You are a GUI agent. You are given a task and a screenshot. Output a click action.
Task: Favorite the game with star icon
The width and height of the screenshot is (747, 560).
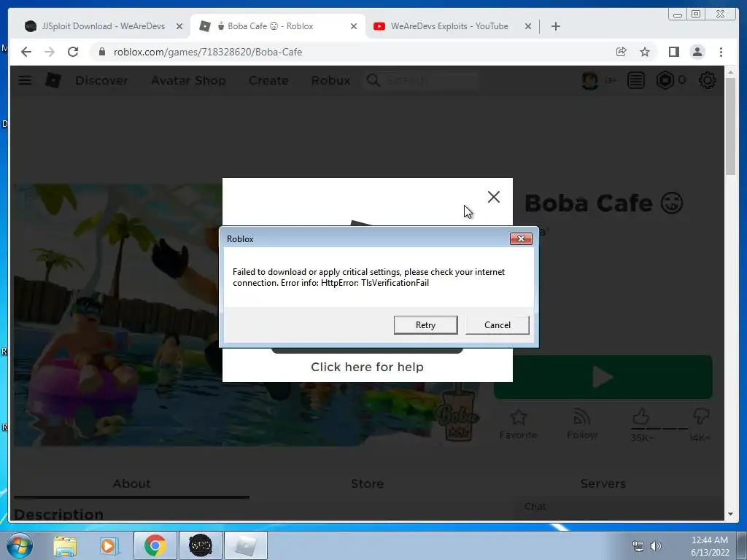(519, 424)
